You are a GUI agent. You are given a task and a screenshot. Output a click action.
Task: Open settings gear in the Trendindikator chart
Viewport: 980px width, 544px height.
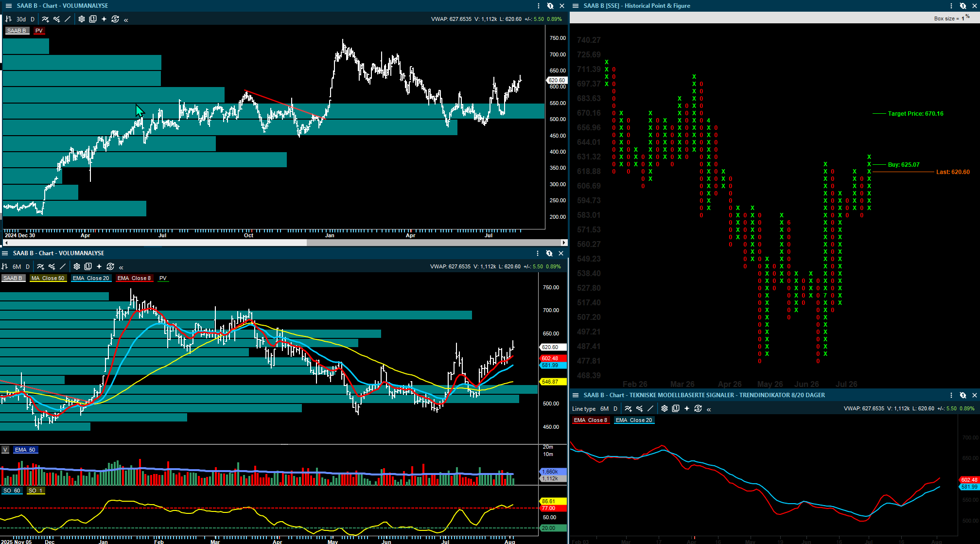(665, 408)
